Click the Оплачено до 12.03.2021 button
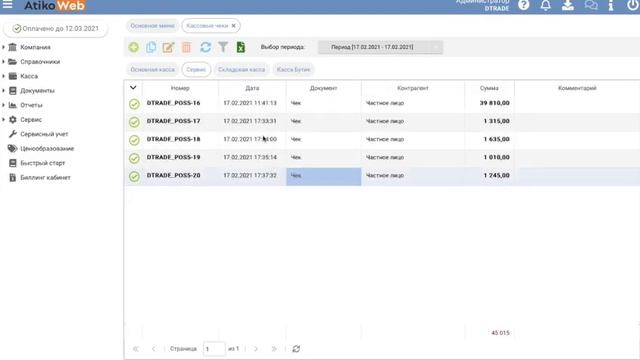Screen dimensions: 640x360 [56, 29]
